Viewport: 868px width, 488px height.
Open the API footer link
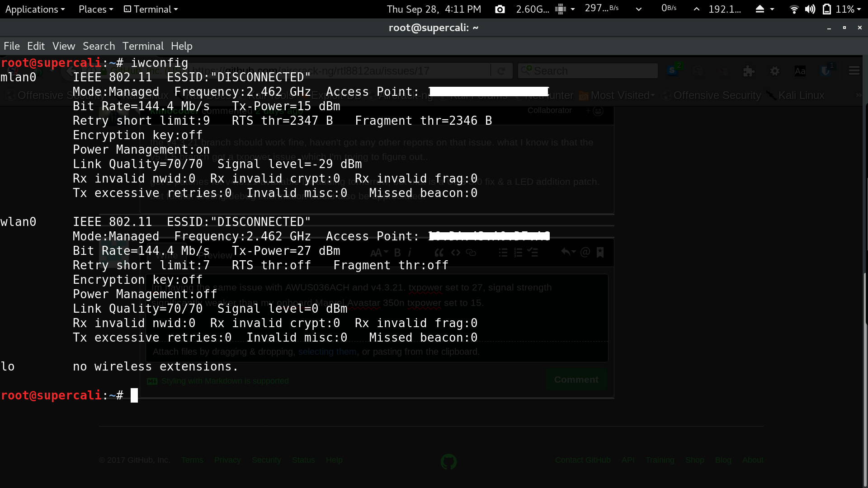click(x=628, y=460)
